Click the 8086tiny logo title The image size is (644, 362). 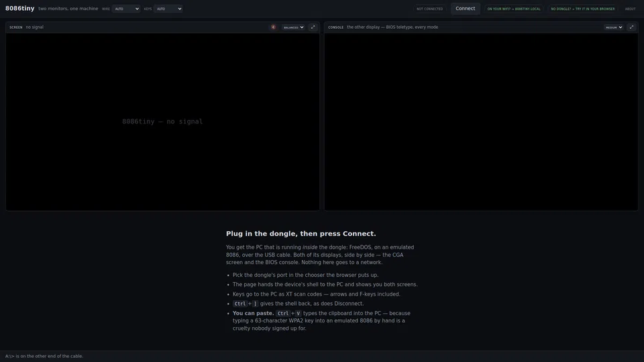19,8
